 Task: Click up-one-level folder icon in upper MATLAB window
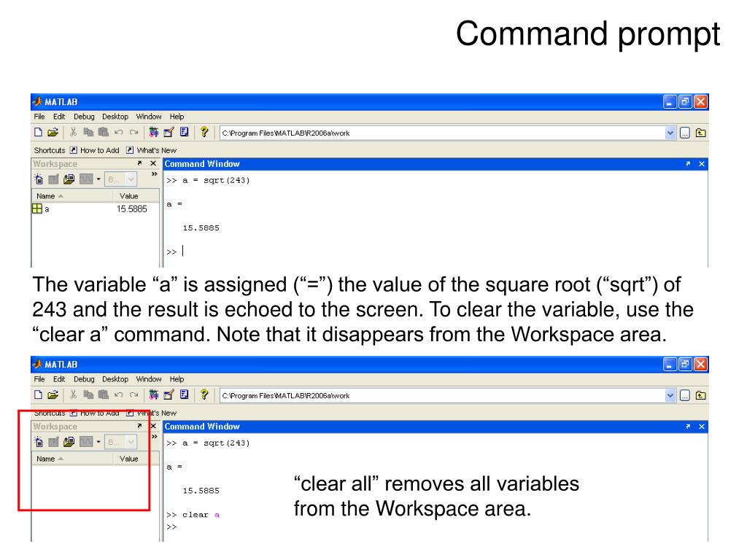(701, 133)
